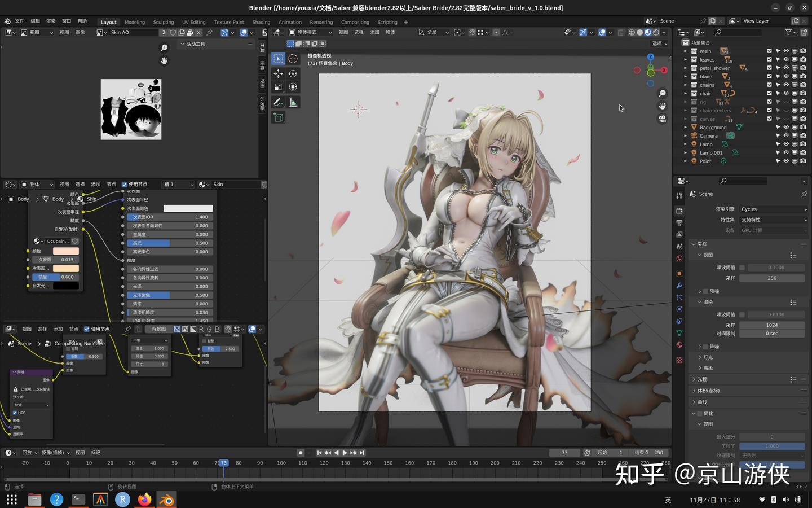812x508 pixels.
Task: Expand the chair collection in the outliner
Action: (685, 93)
